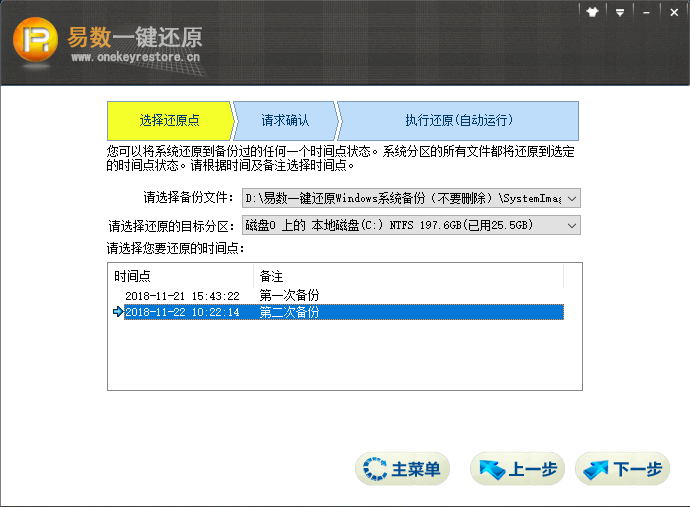
Task: Click the 时间点 column header
Action: click(182, 276)
